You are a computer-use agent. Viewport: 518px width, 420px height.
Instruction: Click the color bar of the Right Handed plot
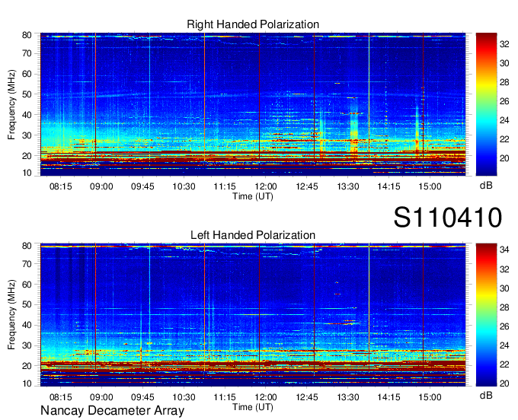tap(486, 104)
